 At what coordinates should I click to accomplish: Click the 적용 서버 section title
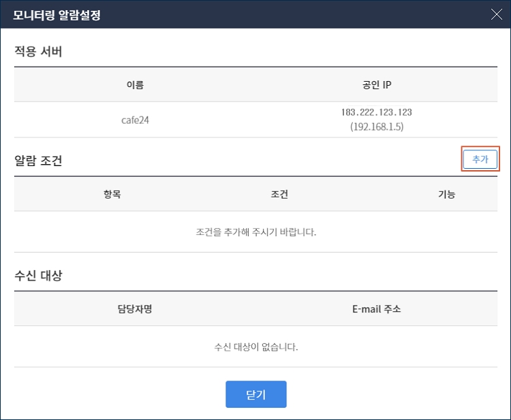pos(38,51)
